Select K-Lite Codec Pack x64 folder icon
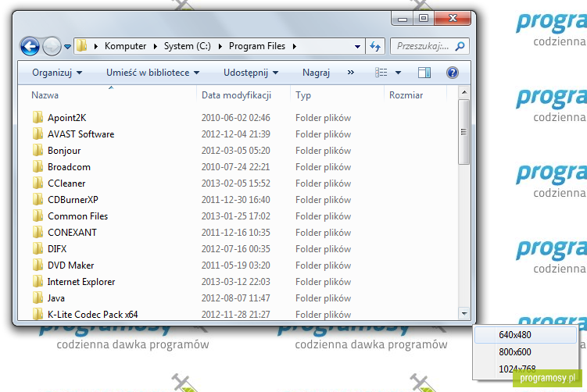 [x=38, y=314]
